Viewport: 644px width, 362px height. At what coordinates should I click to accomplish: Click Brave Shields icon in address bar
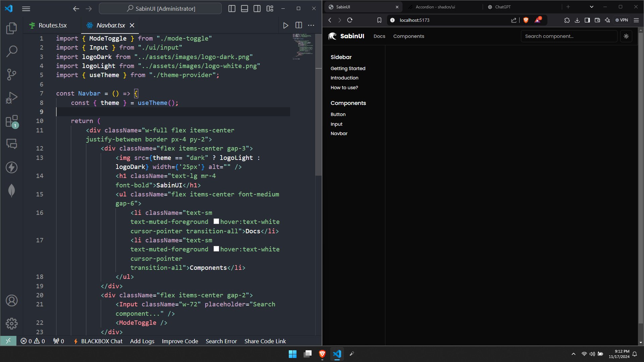click(x=526, y=20)
